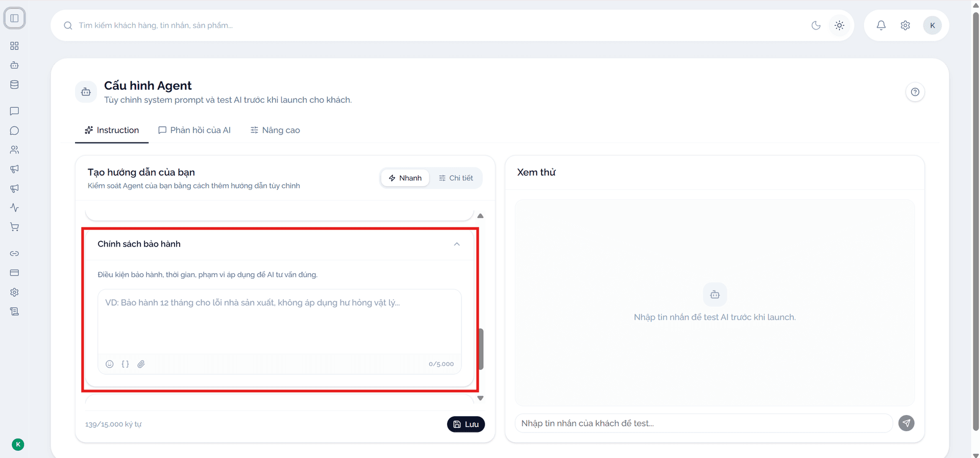Toggle the sidebar panel button

(14, 18)
